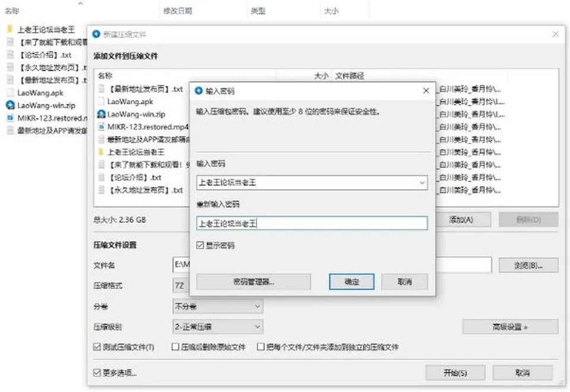The image size is (570, 392).
Task: Select LaoWang-win.zip file name in Explorer
Action: (x=46, y=105)
